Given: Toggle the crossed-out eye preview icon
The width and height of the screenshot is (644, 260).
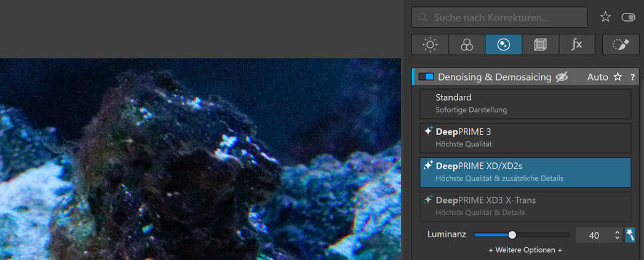Looking at the screenshot, I should (x=562, y=77).
